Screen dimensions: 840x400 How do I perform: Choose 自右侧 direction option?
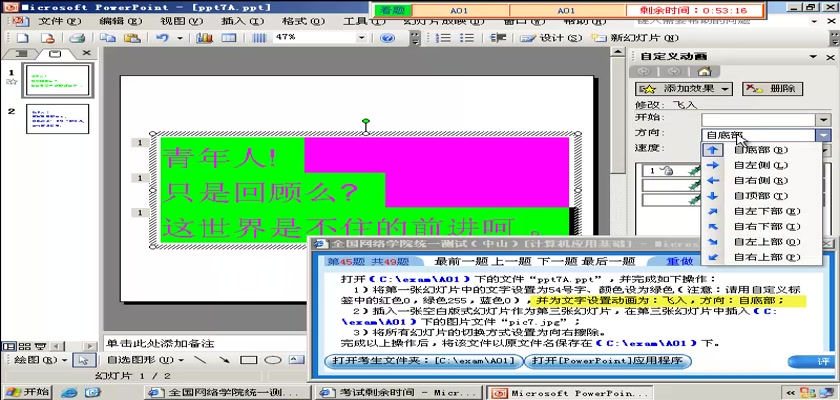click(762, 181)
